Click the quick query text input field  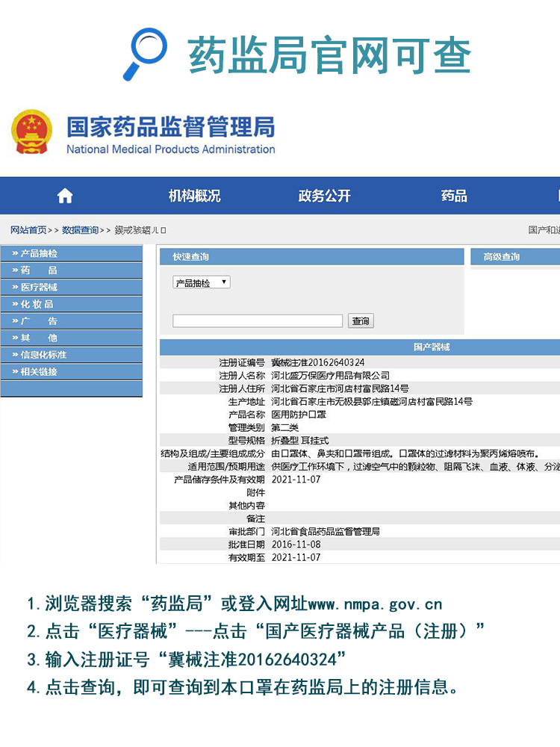258,321
